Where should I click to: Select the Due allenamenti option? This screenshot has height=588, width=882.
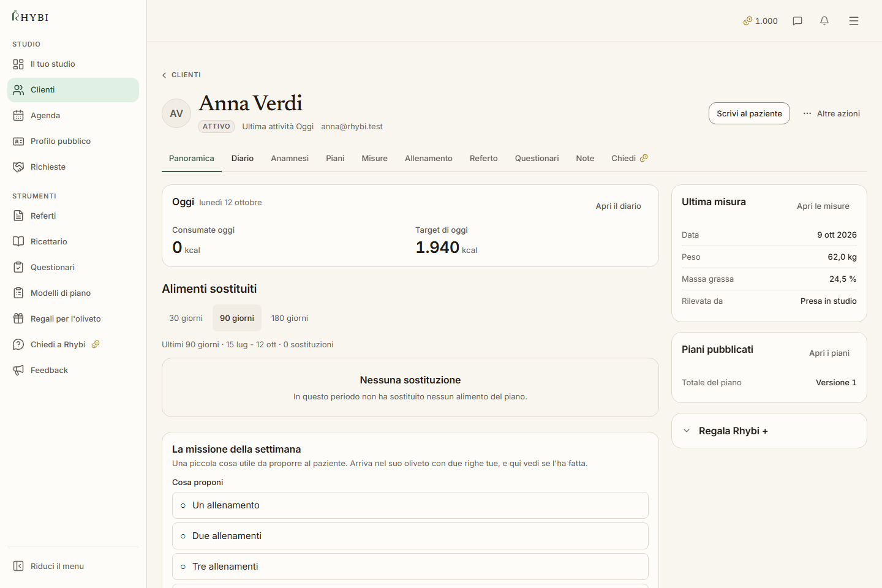pyautogui.click(x=410, y=536)
